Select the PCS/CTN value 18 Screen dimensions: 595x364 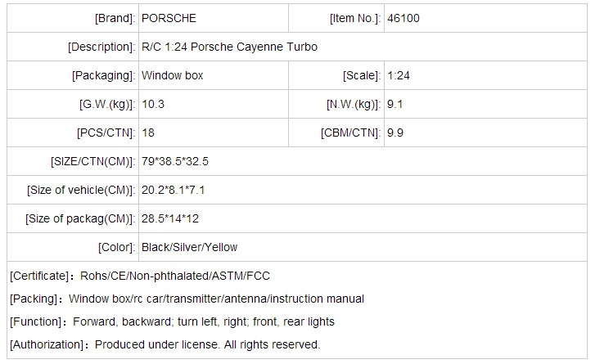click(148, 133)
